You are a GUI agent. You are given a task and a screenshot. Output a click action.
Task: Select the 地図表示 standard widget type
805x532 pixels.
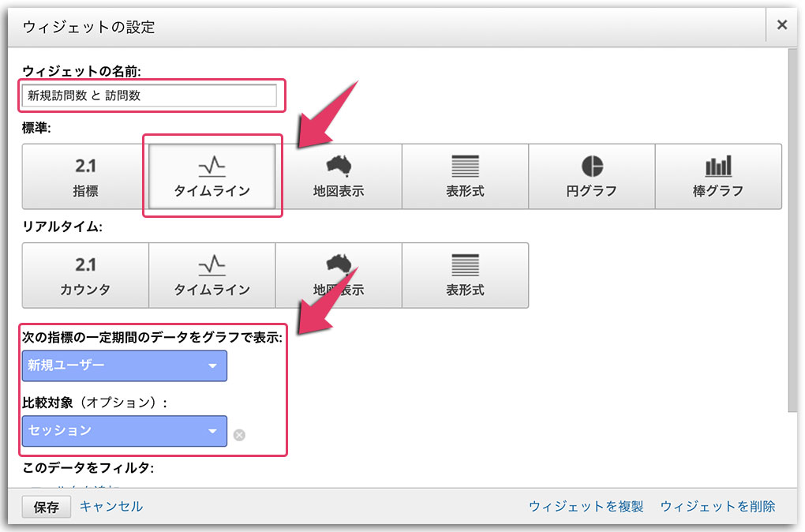tap(338, 175)
